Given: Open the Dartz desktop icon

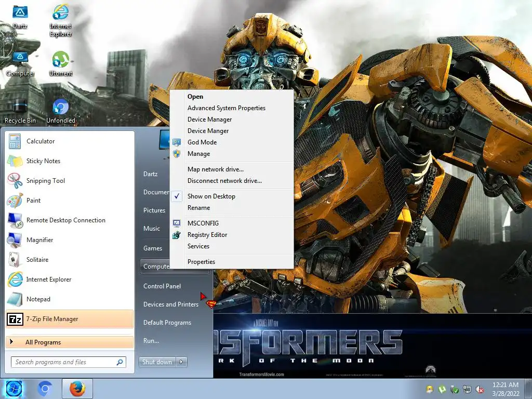Looking at the screenshot, I should 20,16.
